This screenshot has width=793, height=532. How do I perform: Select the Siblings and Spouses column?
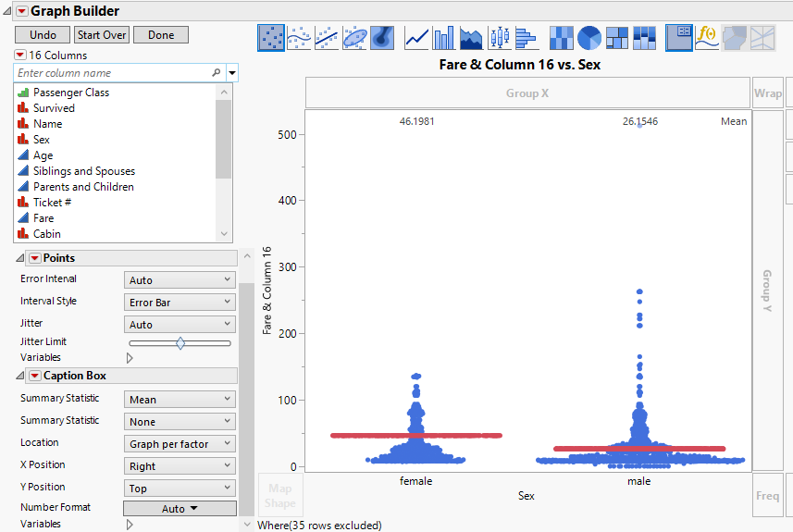[x=84, y=171]
